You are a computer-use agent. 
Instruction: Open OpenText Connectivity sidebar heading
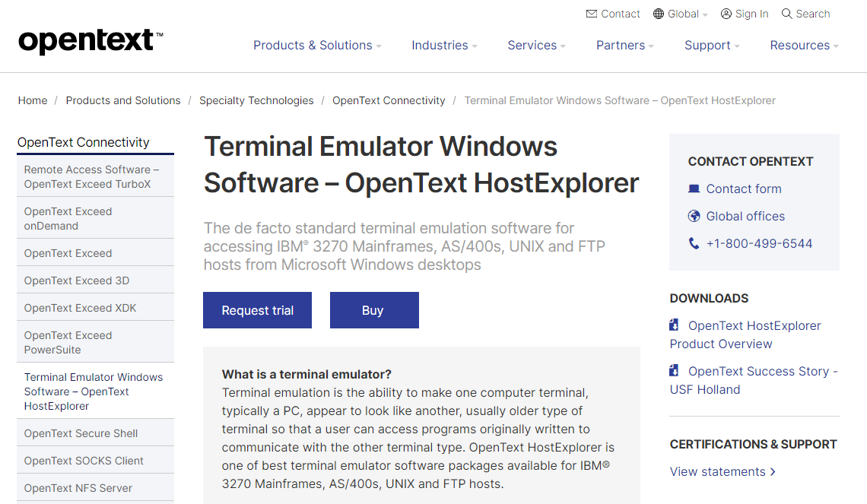pos(84,142)
